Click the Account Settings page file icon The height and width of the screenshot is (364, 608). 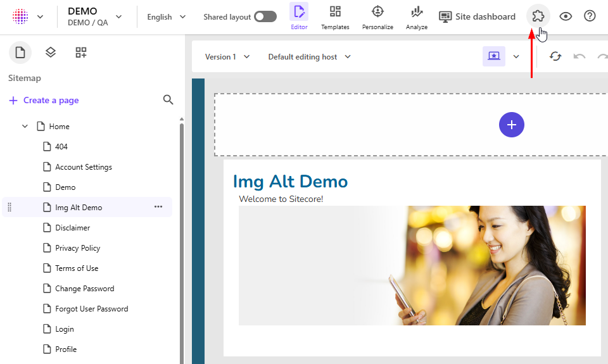[x=47, y=167]
